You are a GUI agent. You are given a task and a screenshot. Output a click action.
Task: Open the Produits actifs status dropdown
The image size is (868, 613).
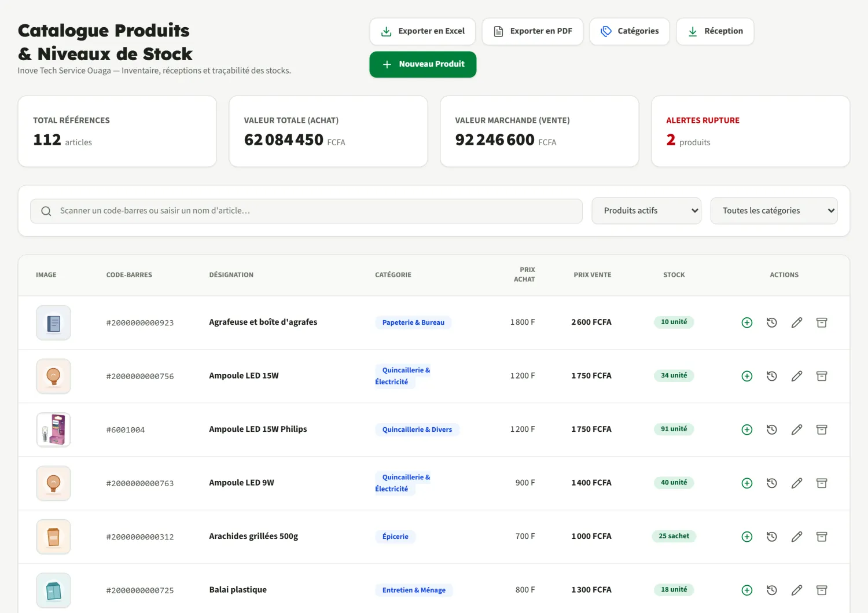[646, 211]
